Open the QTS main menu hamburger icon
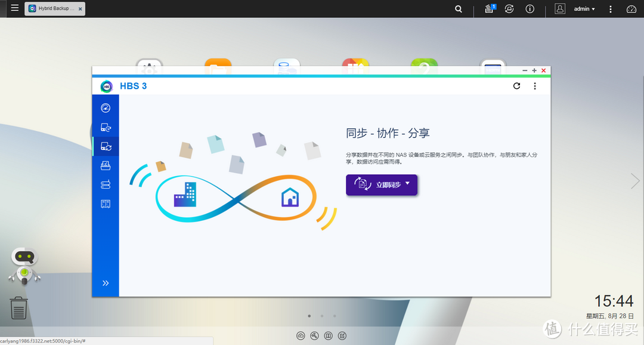This screenshot has width=644, height=345. coord(15,8)
